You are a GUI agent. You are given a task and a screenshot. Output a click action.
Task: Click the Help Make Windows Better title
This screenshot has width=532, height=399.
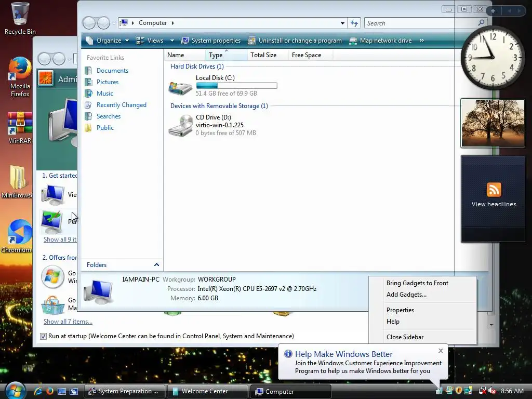coord(344,354)
